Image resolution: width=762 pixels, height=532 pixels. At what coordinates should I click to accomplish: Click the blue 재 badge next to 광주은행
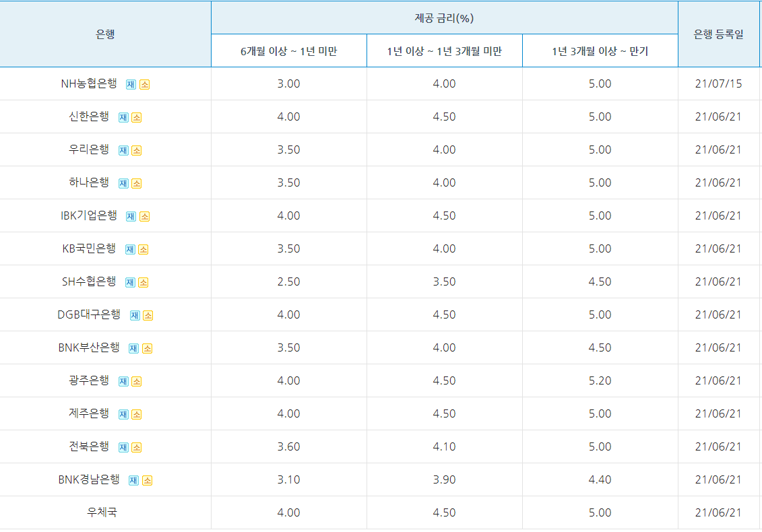123,382
